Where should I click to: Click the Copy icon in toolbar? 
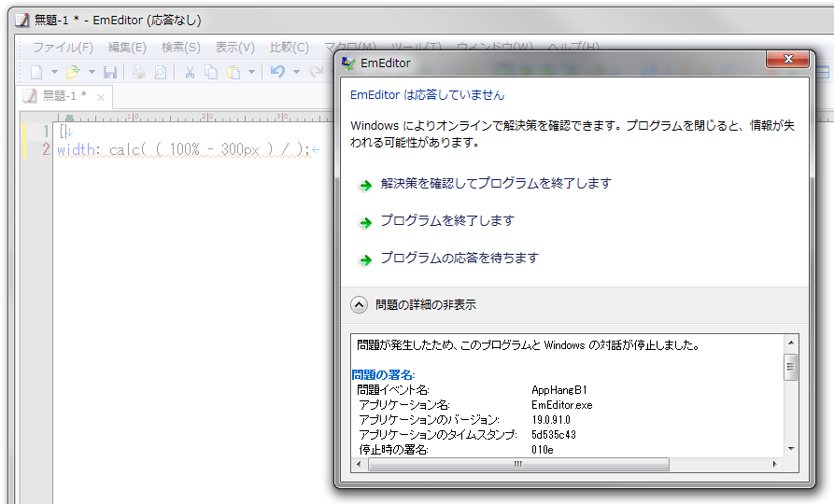[x=211, y=72]
